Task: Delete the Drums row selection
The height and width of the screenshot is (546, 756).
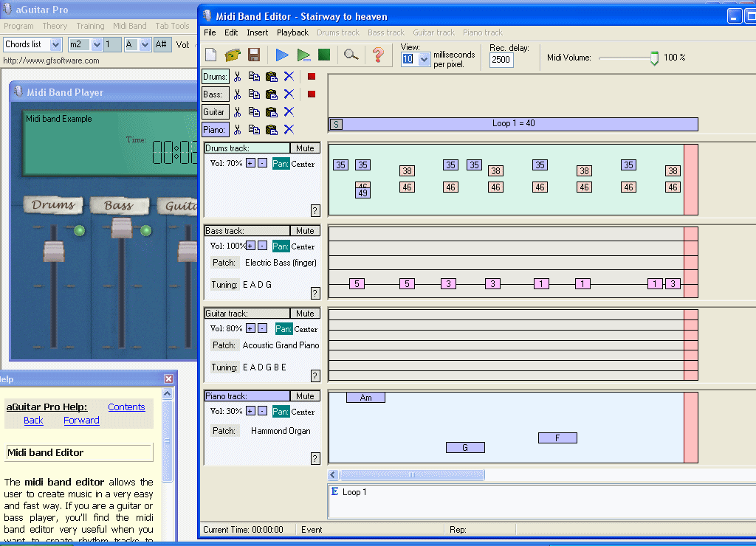Action: click(289, 77)
